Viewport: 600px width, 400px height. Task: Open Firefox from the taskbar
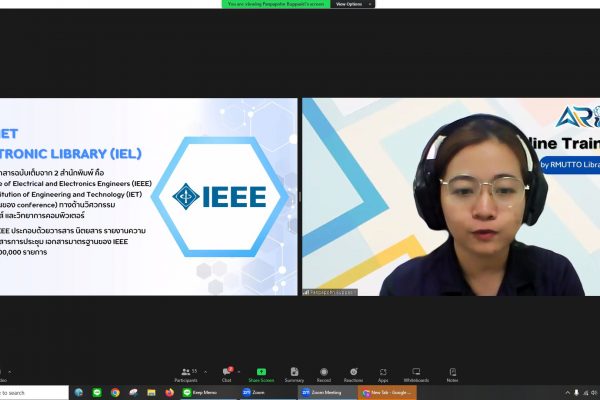coord(170,393)
